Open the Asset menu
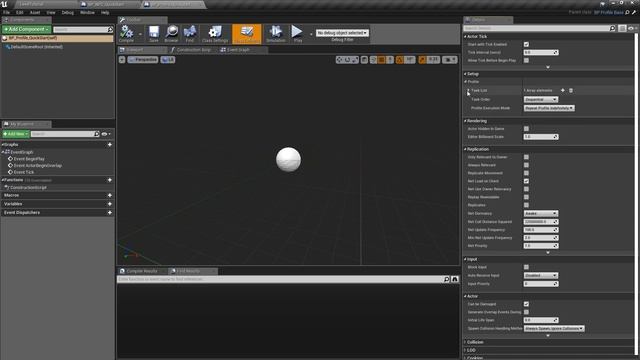 pos(35,13)
